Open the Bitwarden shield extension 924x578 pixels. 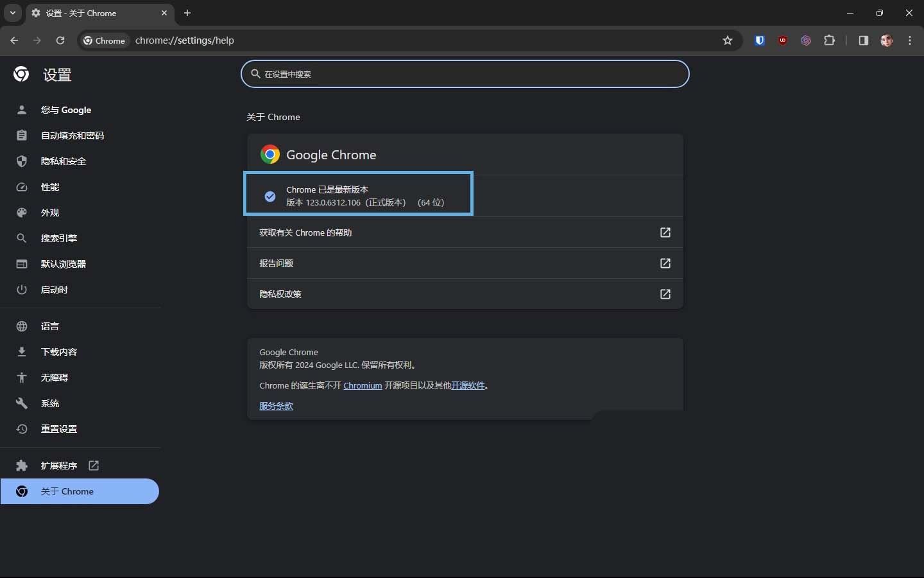tap(760, 40)
